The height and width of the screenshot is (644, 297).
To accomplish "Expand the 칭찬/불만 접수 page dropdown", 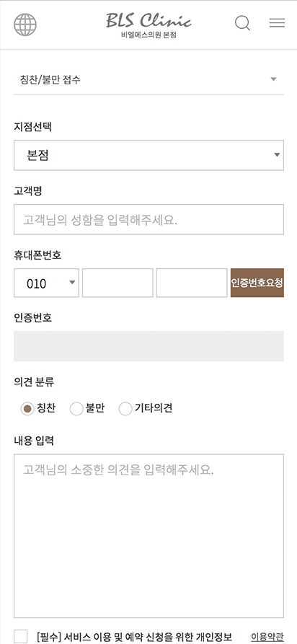I will pyautogui.click(x=148, y=79).
